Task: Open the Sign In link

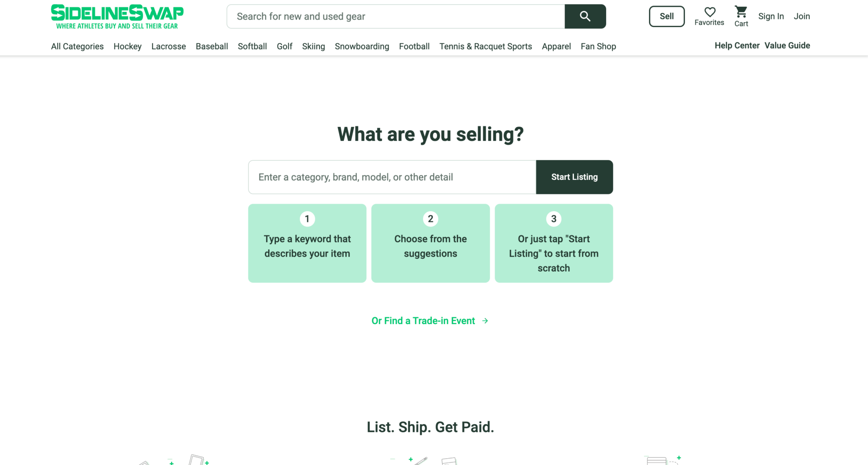Action: [771, 16]
